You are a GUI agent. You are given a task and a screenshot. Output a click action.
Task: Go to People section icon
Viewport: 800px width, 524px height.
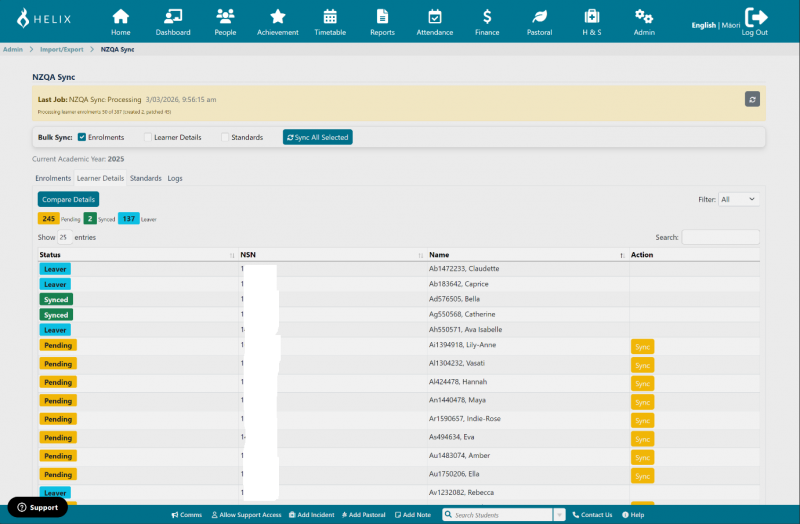(x=225, y=17)
